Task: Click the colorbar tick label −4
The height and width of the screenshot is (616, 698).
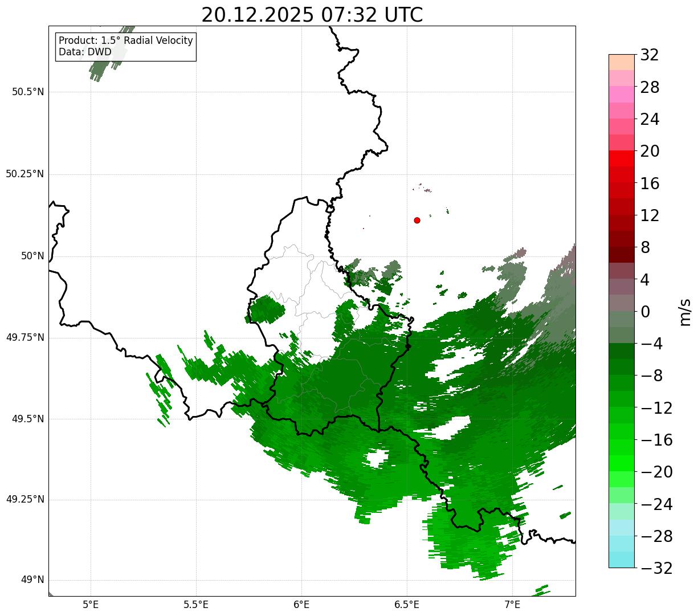Action: pos(652,344)
